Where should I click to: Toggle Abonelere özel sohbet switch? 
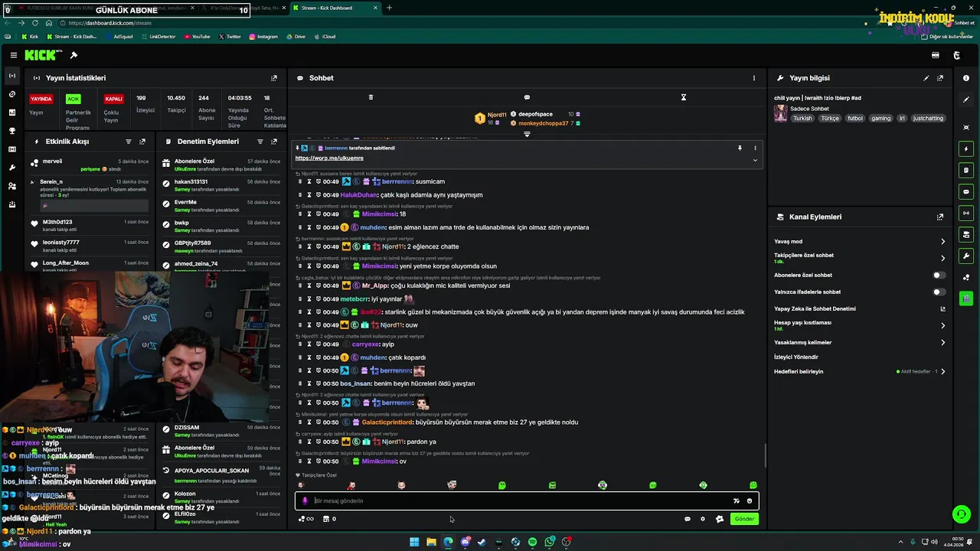click(x=939, y=275)
